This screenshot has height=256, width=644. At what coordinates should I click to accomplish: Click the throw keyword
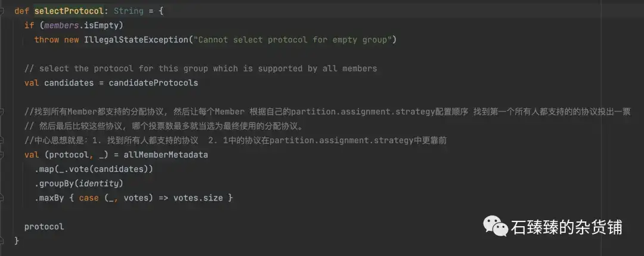pos(47,40)
